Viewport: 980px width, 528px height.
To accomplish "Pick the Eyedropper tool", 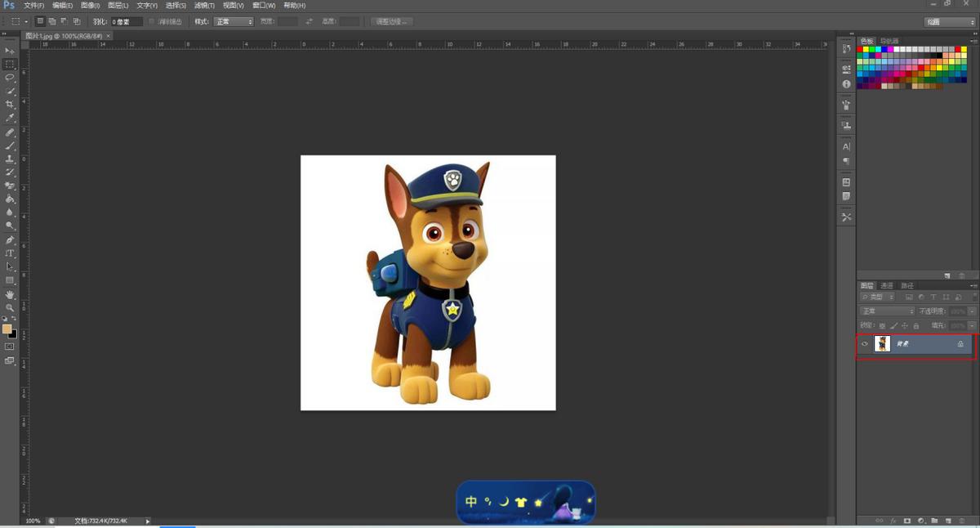I will (10, 118).
